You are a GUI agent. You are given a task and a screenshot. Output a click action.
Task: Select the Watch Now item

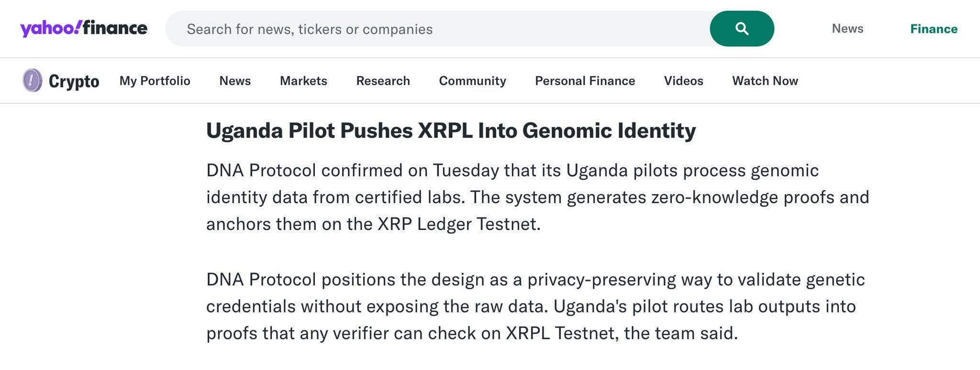[x=765, y=81]
